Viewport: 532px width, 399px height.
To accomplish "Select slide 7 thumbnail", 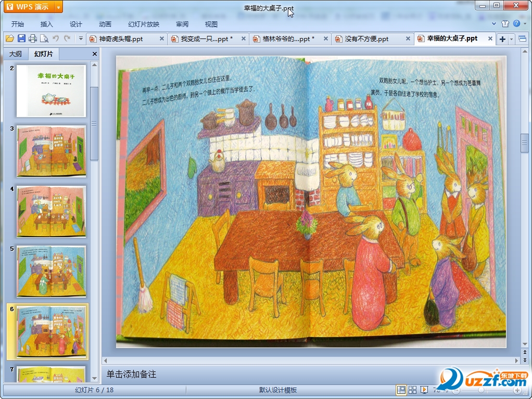I will click(x=51, y=374).
